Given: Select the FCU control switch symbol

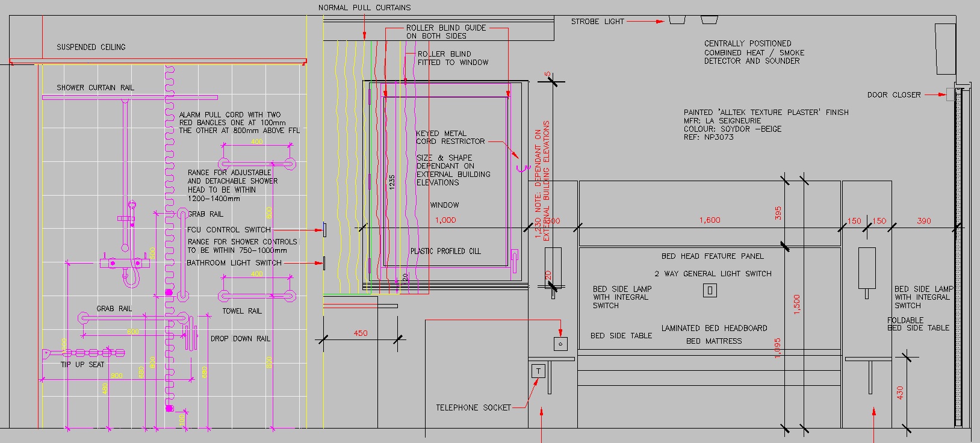Looking at the screenshot, I should [x=325, y=229].
